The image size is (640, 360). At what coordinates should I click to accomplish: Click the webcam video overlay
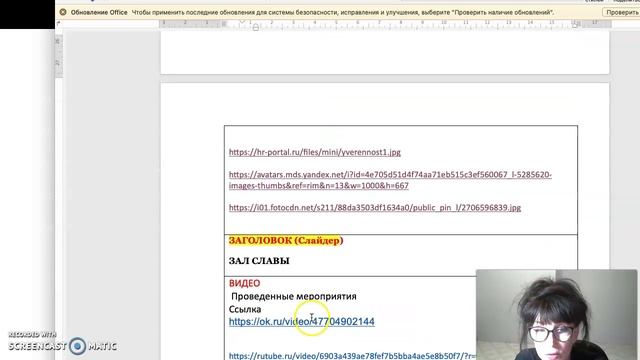point(556,315)
